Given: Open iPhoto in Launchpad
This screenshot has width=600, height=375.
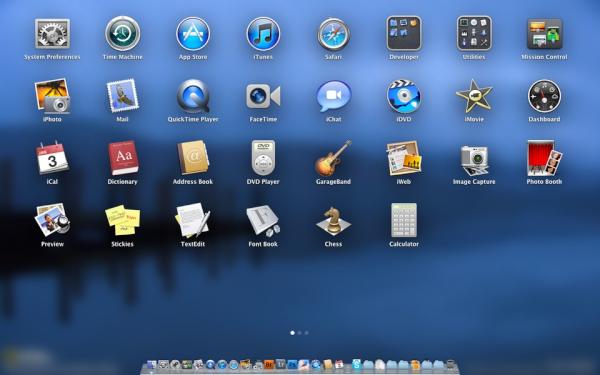Looking at the screenshot, I should (x=52, y=96).
